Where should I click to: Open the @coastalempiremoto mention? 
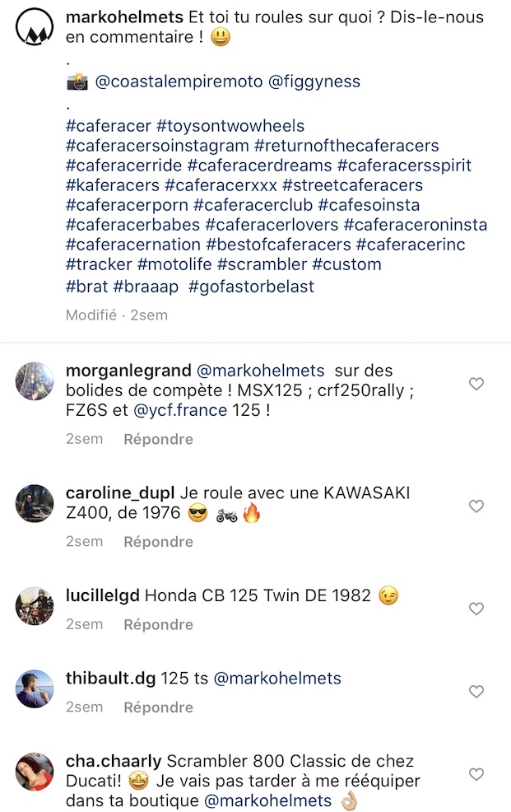[179, 82]
